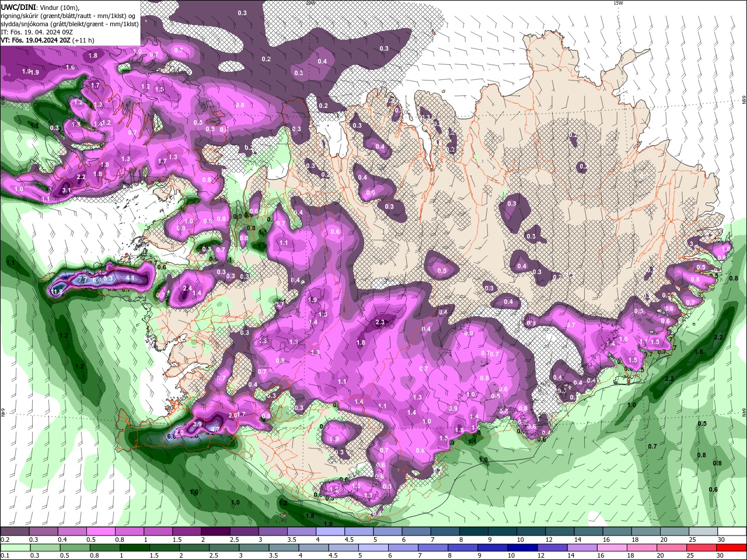This screenshot has height=560, width=747.
Task: Click the purple snow-scale swatch starting at 0.2
Action: pyautogui.click(x=15, y=531)
